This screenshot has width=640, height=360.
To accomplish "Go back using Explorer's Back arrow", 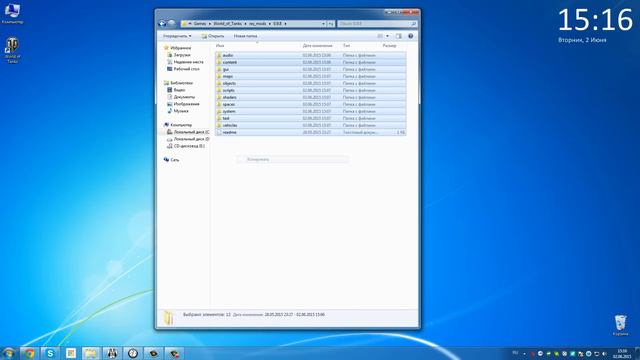I will tap(162, 24).
